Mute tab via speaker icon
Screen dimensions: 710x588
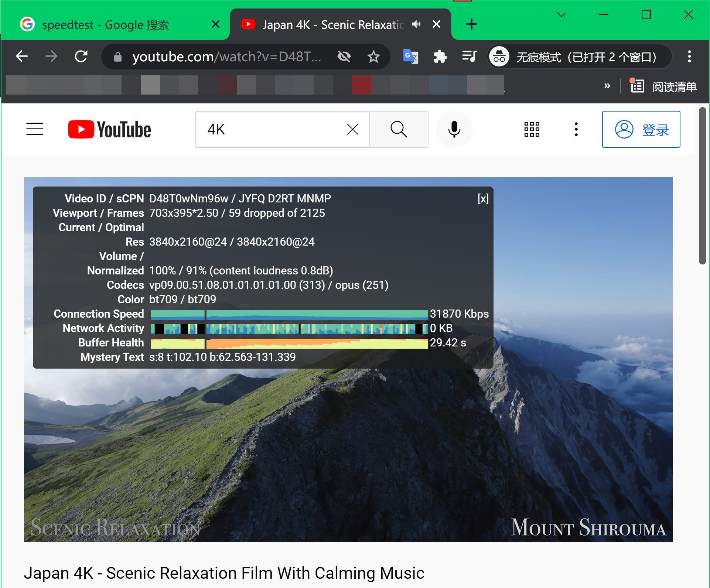pyautogui.click(x=416, y=24)
